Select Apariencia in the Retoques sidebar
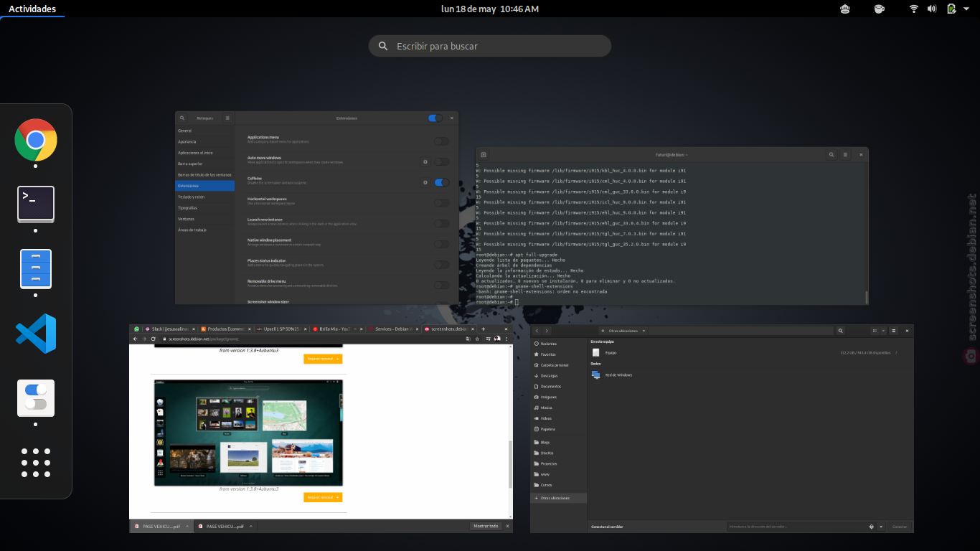This screenshot has width=980, height=551. pyautogui.click(x=187, y=142)
